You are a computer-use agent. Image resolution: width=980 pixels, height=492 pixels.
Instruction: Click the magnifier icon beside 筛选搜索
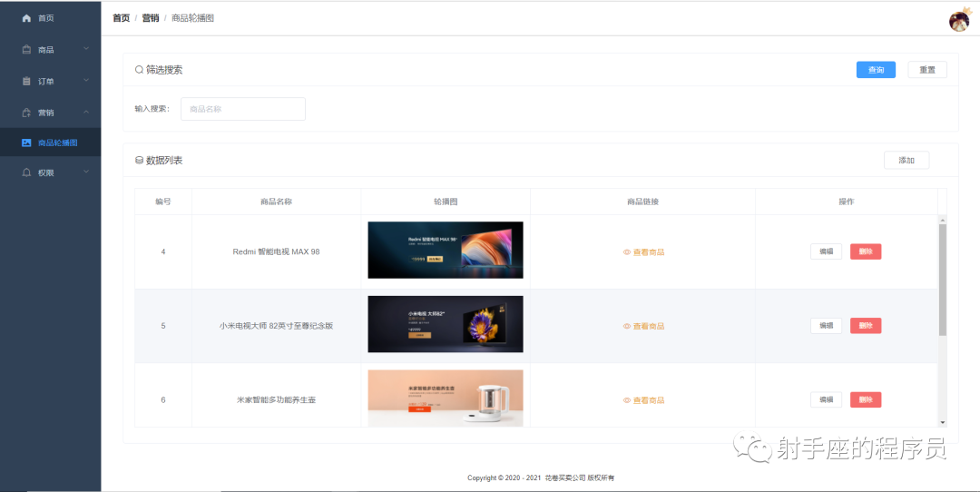pyautogui.click(x=140, y=70)
